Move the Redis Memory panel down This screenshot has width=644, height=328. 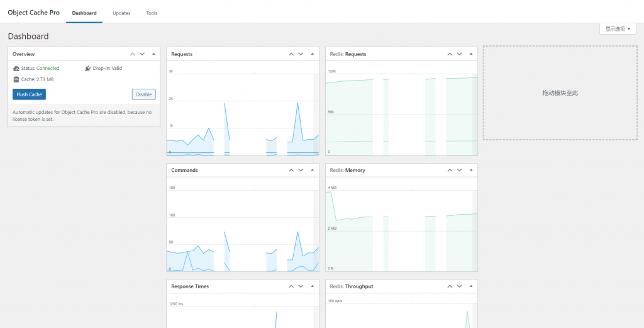(x=460, y=170)
